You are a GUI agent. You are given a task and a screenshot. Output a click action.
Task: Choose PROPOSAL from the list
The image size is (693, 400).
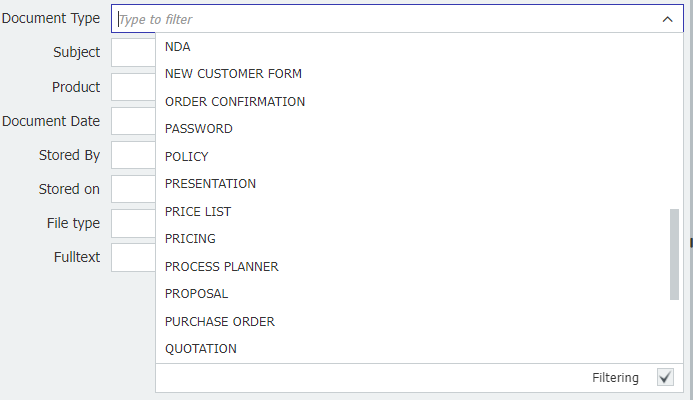coord(197,294)
